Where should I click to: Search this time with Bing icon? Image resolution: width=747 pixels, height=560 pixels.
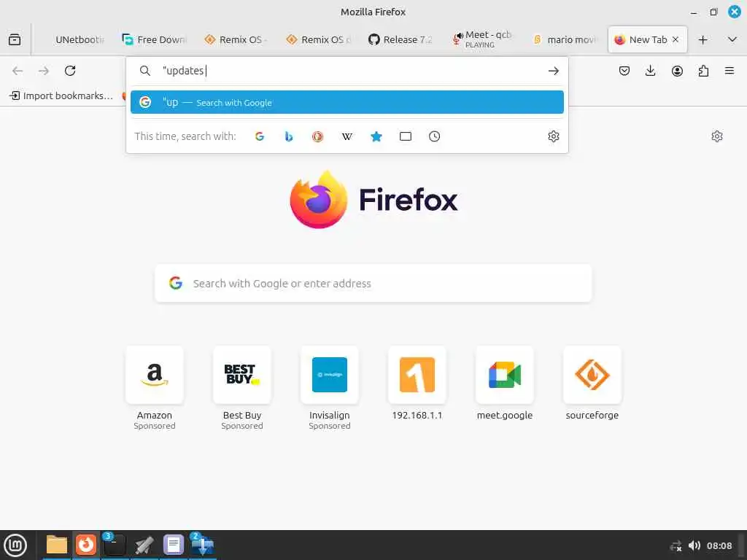pyautogui.click(x=289, y=136)
